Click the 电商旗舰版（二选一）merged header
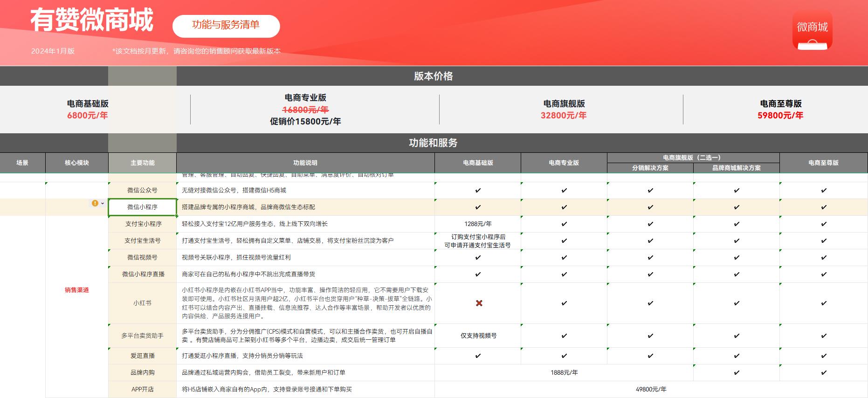The height and width of the screenshot is (398, 868). point(693,158)
